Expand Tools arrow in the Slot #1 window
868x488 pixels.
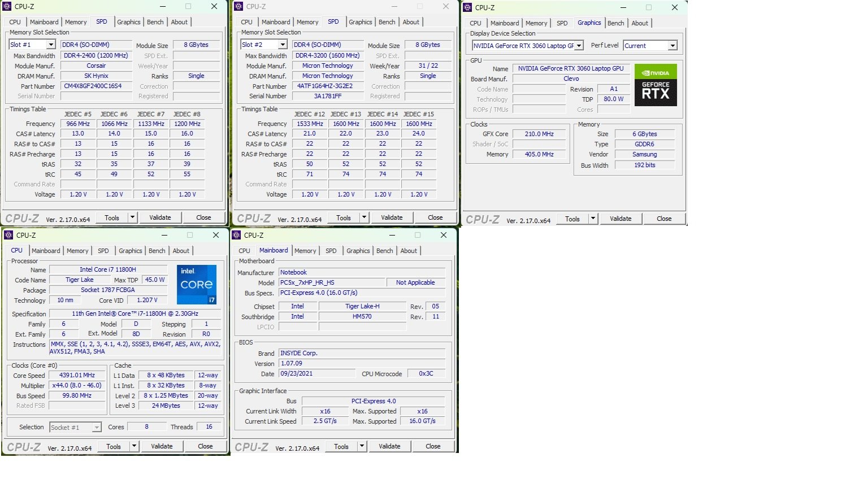132,217
